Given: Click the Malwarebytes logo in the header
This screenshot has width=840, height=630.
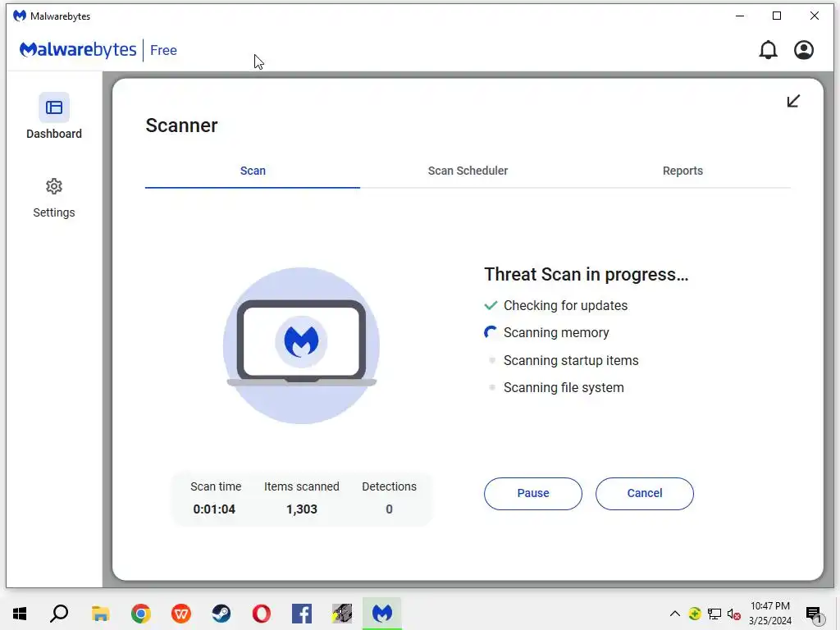Looking at the screenshot, I should pos(78,50).
